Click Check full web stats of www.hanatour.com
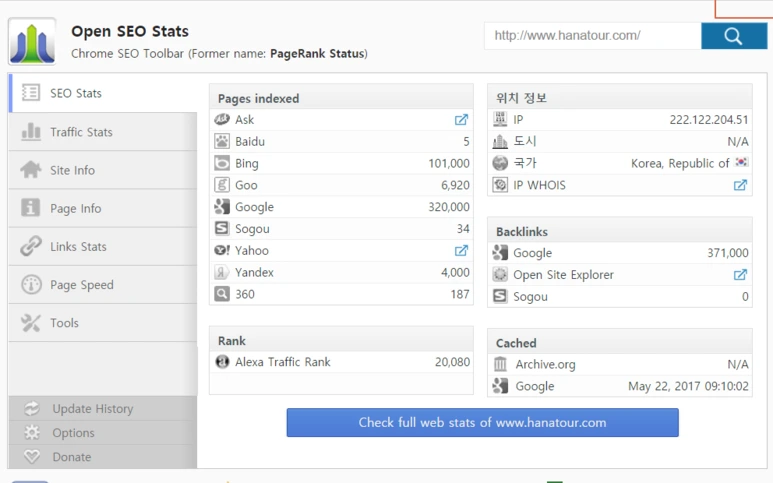773x483 pixels. click(483, 422)
